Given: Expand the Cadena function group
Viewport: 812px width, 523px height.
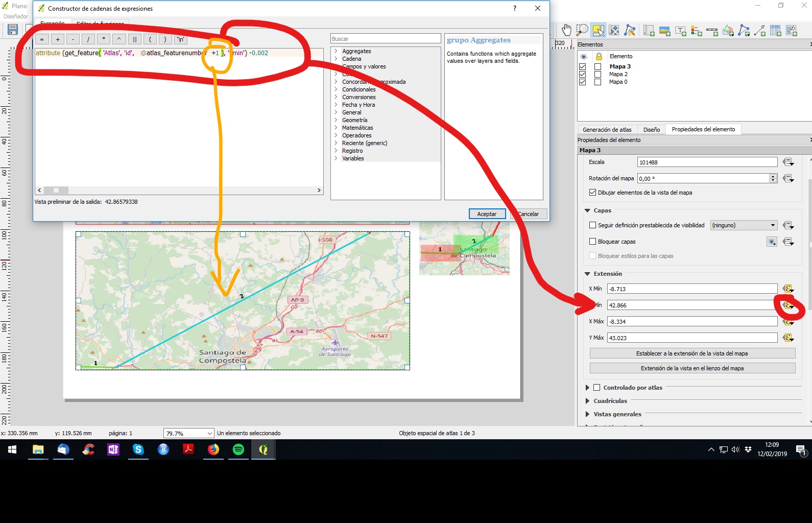Looking at the screenshot, I should tap(336, 59).
